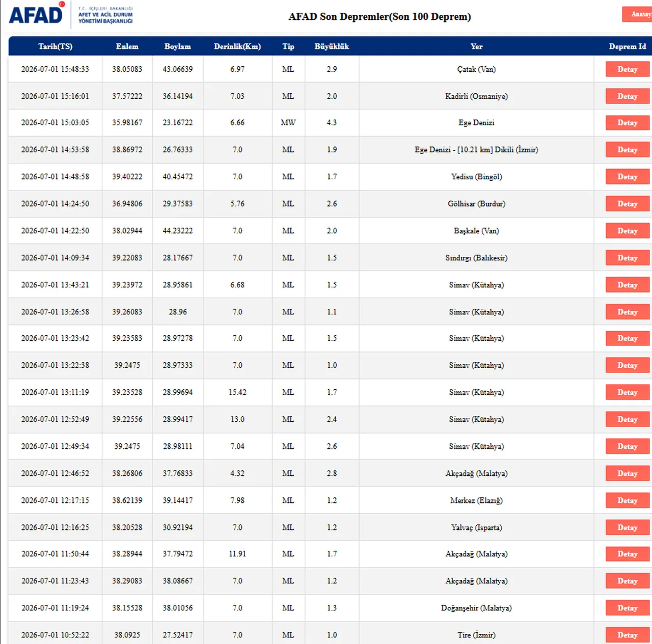Viewport: 652px width, 644px height.
Task: Click the Enlem column header
Action: (127, 46)
